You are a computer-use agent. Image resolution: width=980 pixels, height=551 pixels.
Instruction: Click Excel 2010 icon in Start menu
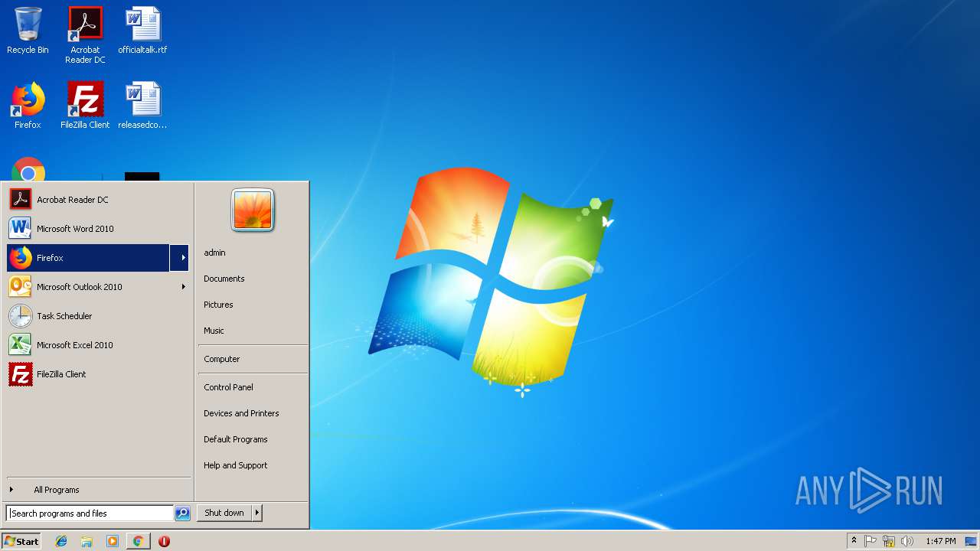tap(21, 345)
